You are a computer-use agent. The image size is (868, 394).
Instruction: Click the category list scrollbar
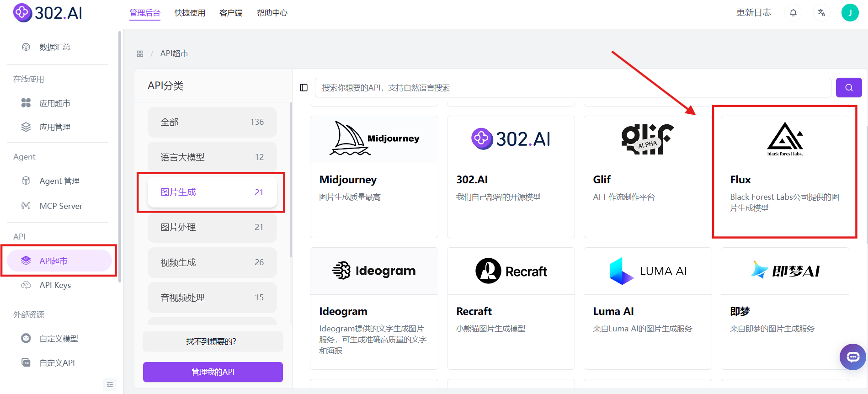coord(291,181)
